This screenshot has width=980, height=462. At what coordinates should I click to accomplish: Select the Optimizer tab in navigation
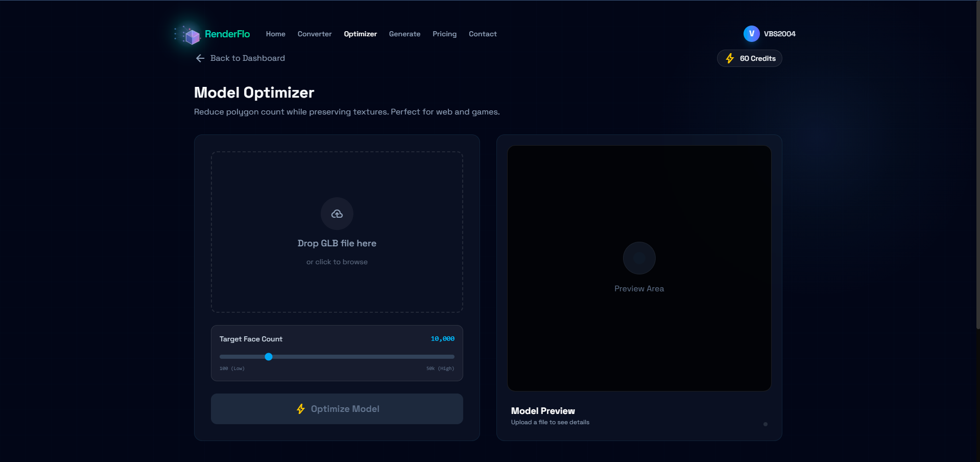(x=360, y=34)
